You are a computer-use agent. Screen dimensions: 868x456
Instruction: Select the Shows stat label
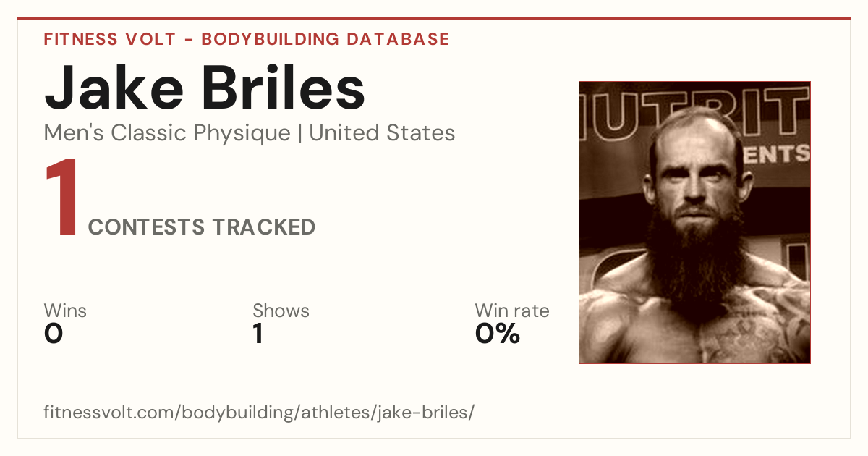click(x=281, y=311)
